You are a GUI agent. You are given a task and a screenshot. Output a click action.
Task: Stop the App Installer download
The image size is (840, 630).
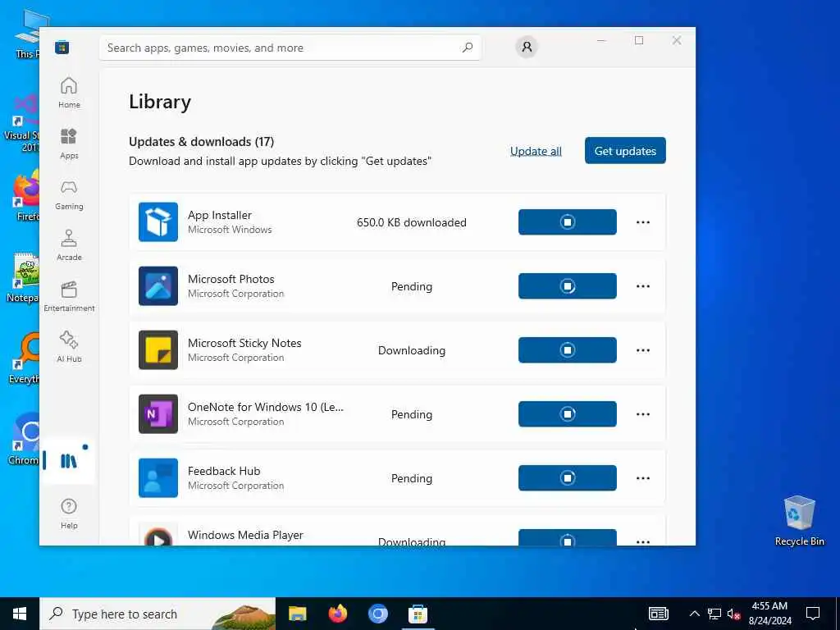coord(568,221)
